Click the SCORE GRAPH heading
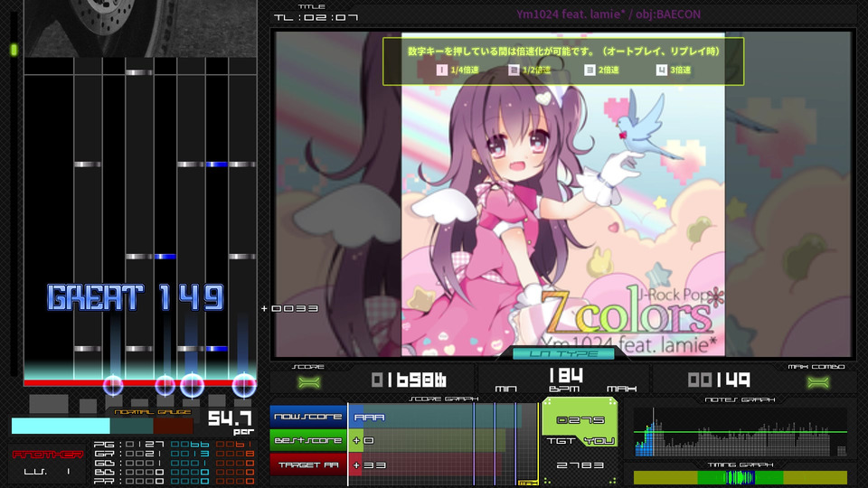 pos(443,399)
